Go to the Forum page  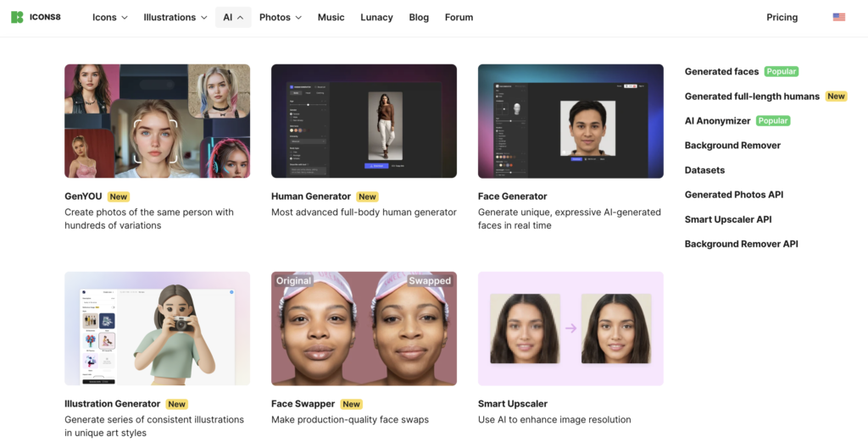click(459, 17)
